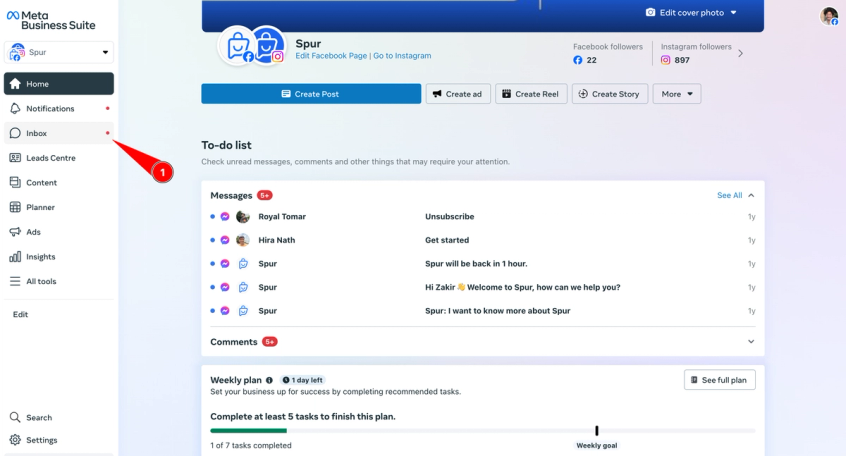Open Hira Nath's Get started message
Image resolution: width=846 pixels, height=456 pixels.
(483, 240)
